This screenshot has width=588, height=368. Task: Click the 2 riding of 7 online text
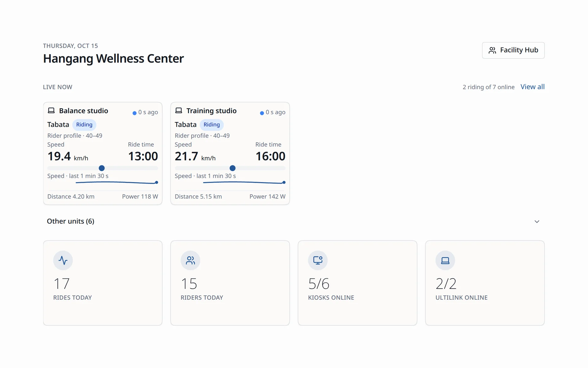(488, 87)
